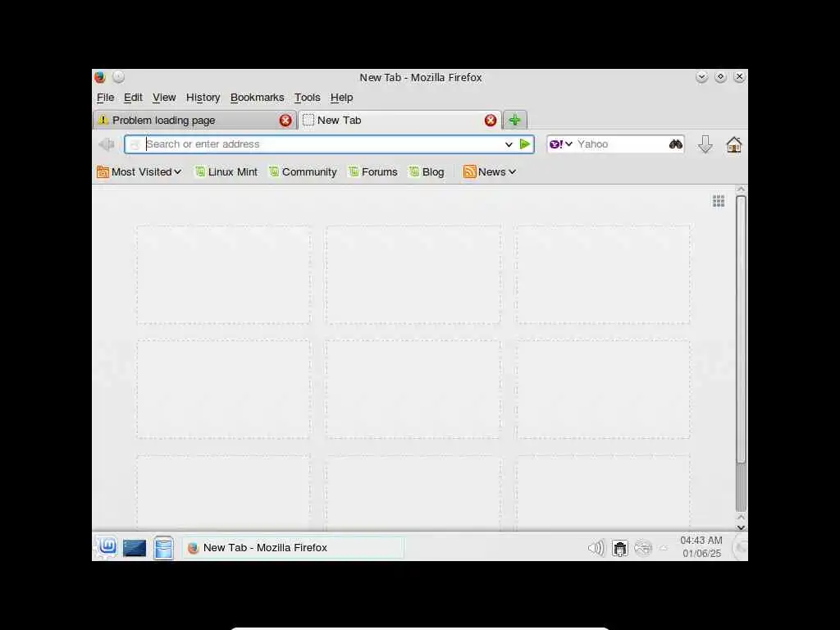The image size is (840, 630).
Task: Click the taskbar clock showing 04:43 AM
Action: click(x=701, y=547)
